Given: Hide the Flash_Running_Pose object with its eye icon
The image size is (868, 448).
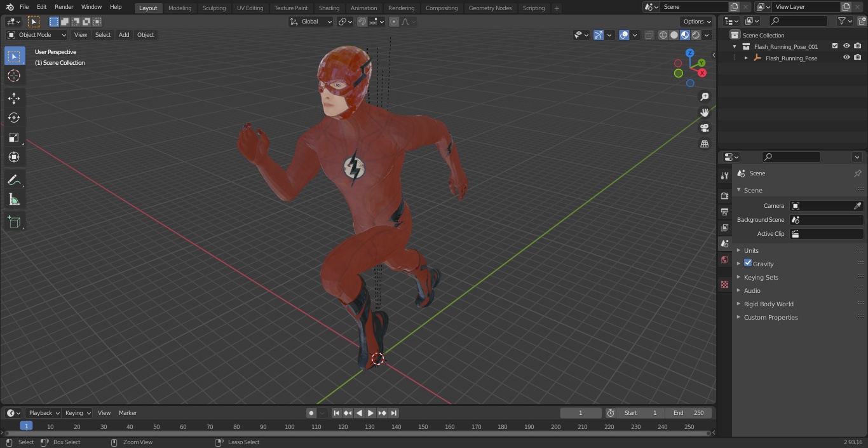Looking at the screenshot, I should [846, 58].
